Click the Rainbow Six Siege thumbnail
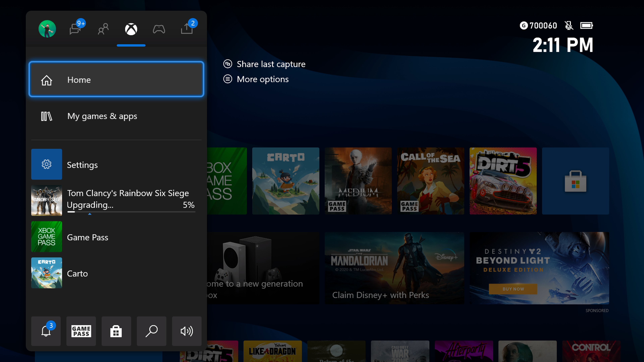Viewport: 644px width, 362px height. (x=46, y=200)
